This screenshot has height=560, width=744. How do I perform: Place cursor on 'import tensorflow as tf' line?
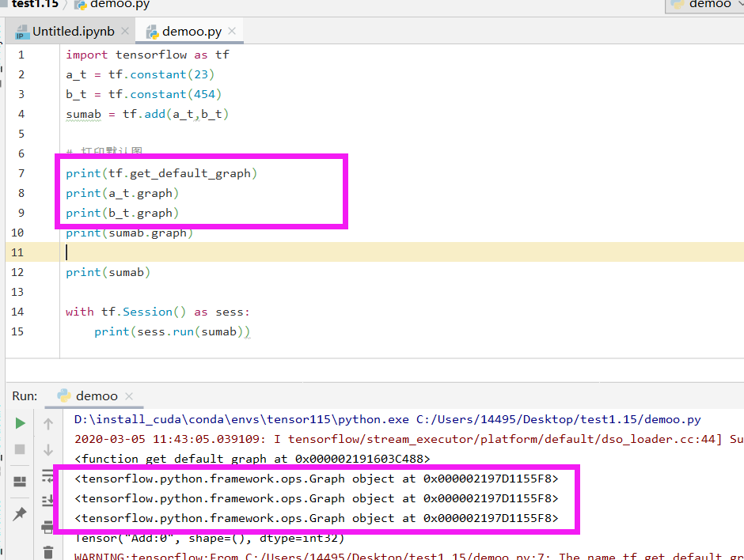[147, 55]
